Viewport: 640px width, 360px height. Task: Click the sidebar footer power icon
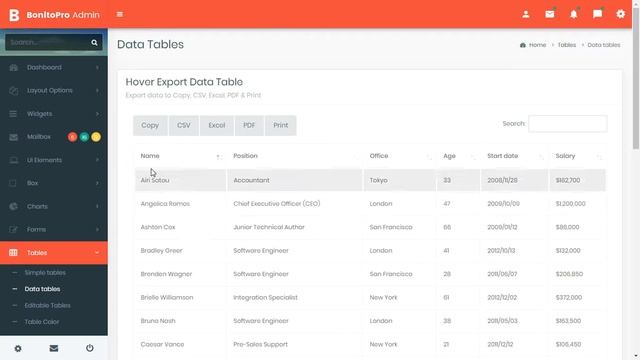pos(89,348)
